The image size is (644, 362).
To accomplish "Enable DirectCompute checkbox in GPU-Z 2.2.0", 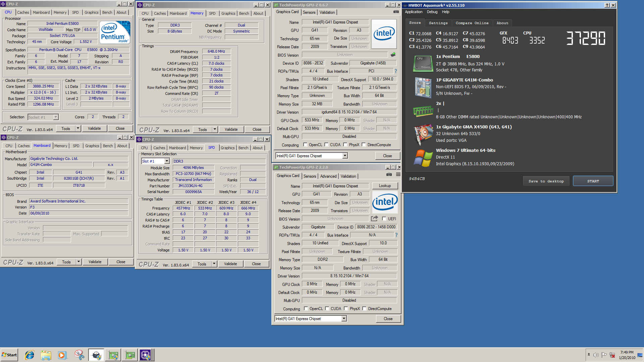I will point(364,309).
